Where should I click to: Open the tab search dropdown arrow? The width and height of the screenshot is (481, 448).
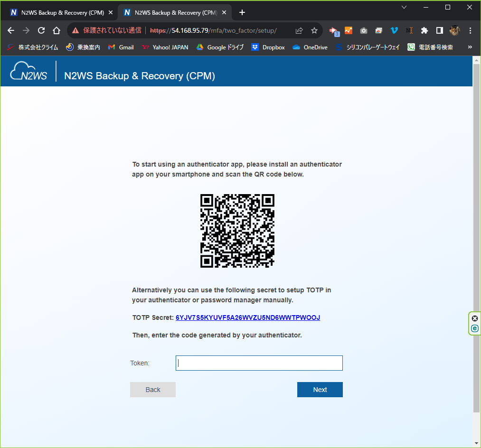pos(404,7)
